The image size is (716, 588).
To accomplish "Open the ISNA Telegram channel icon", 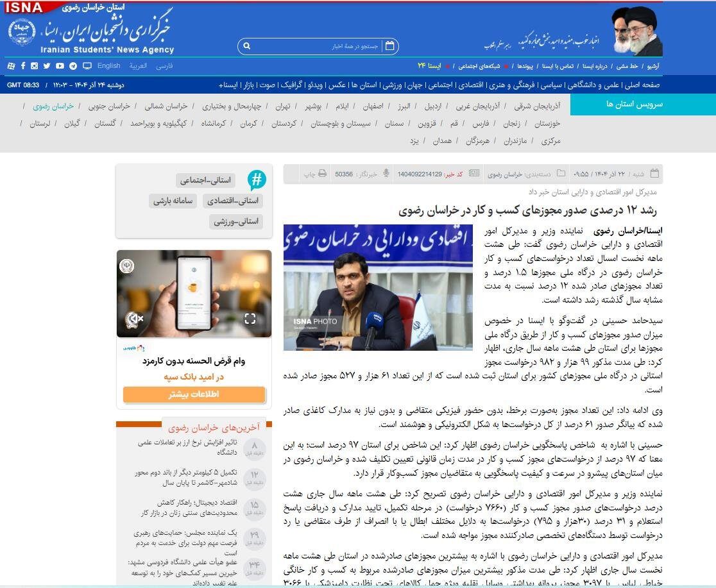I will click(72, 66).
